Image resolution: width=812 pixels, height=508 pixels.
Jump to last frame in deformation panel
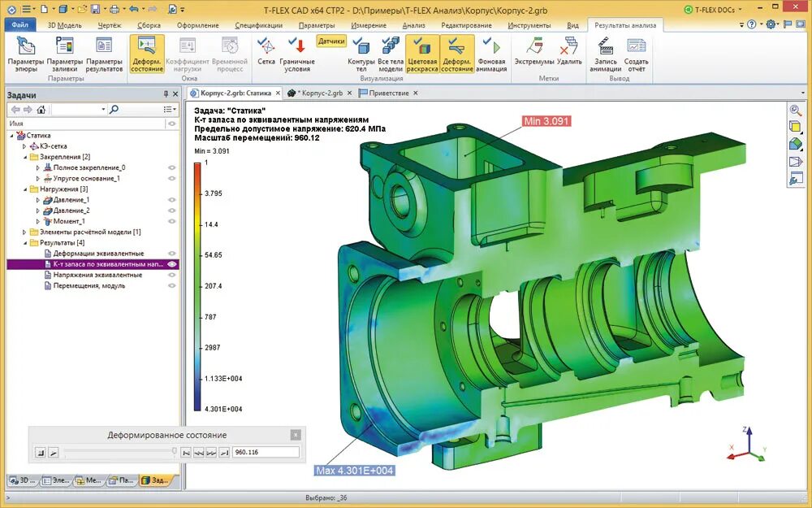click(x=224, y=453)
